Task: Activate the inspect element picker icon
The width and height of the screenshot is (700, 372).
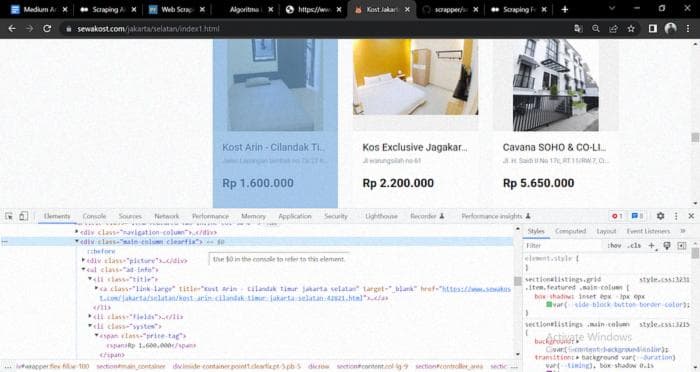Action: click(x=9, y=216)
